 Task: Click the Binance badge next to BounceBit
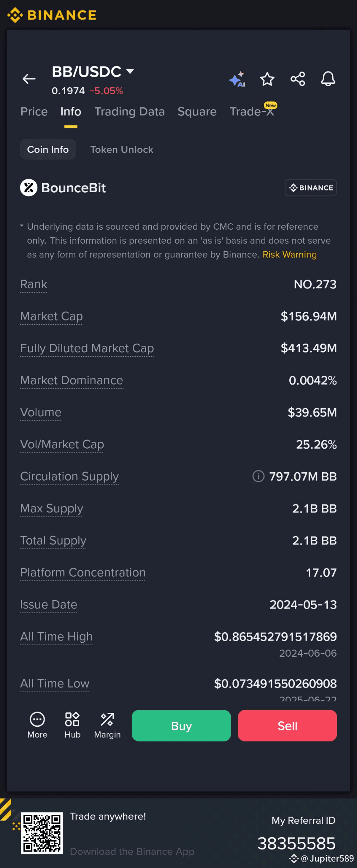coord(311,188)
